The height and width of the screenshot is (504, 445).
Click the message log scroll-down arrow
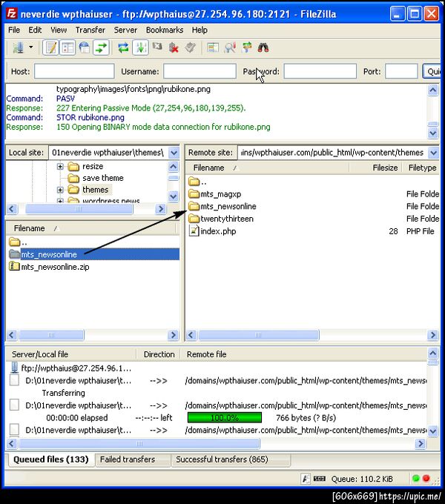[433, 133]
